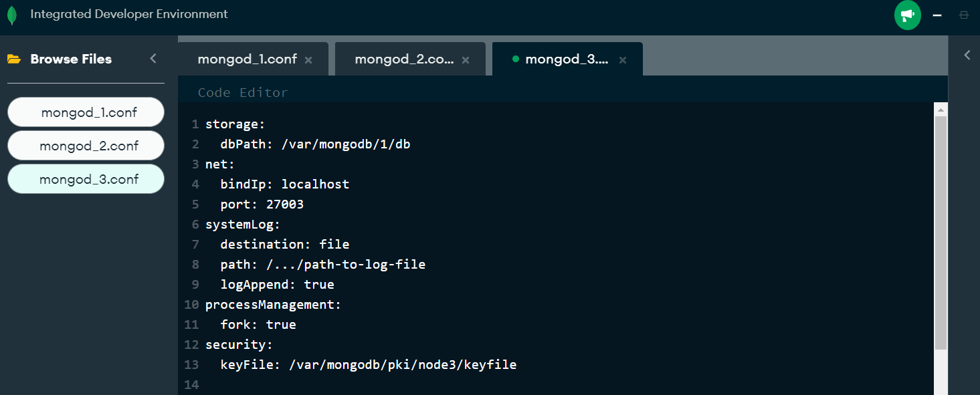The height and width of the screenshot is (395, 980).
Task: Click line number 10 in the gutter
Action: pos(191,305)
